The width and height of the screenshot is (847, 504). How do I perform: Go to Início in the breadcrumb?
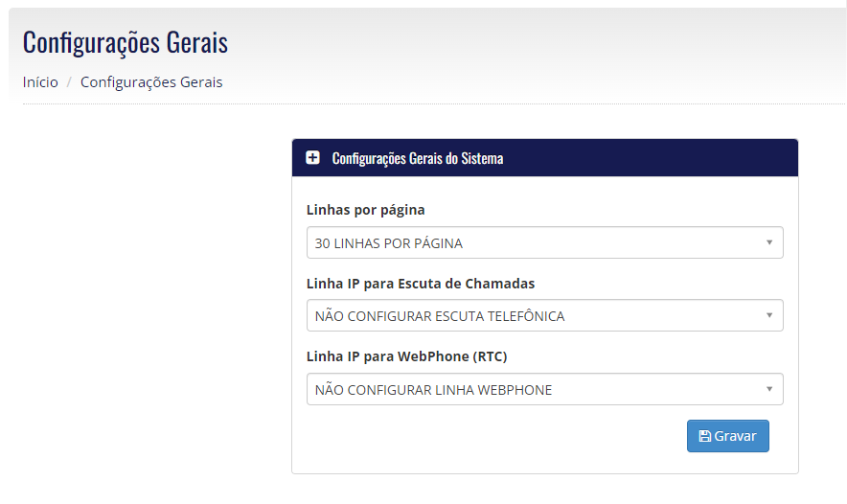point(40,82)
